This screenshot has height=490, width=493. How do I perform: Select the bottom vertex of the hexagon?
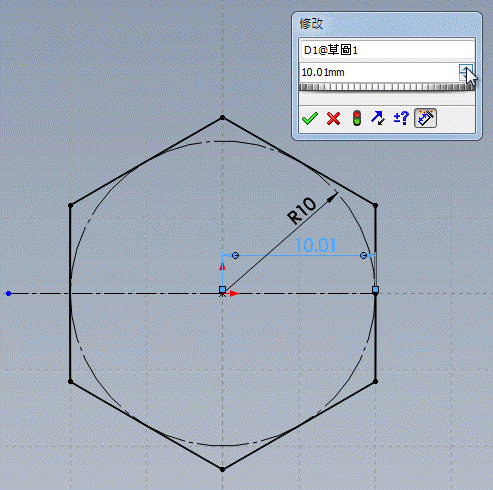pos(222,469)
